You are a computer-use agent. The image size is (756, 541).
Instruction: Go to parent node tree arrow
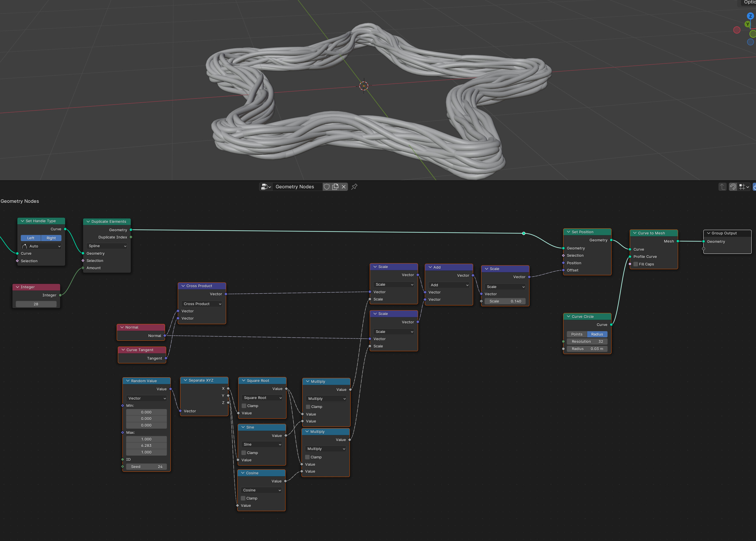[x=722, y=187]
